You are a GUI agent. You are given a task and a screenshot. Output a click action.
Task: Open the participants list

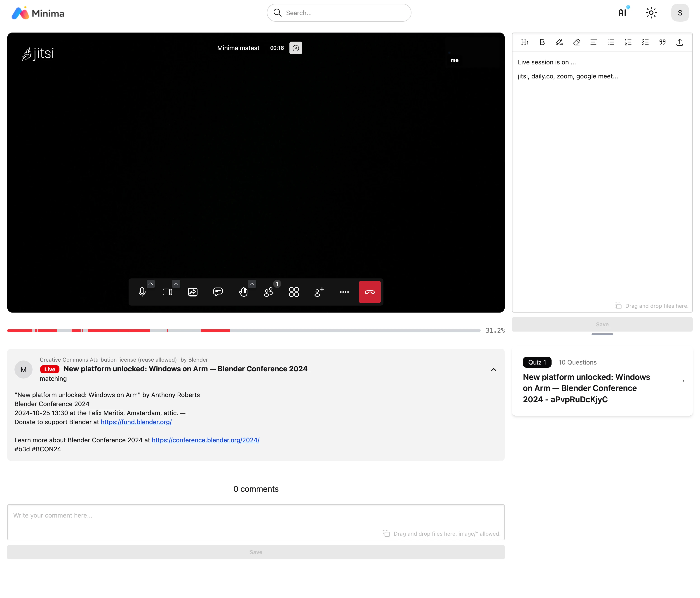pyautogui.click(x=269, y=292)
